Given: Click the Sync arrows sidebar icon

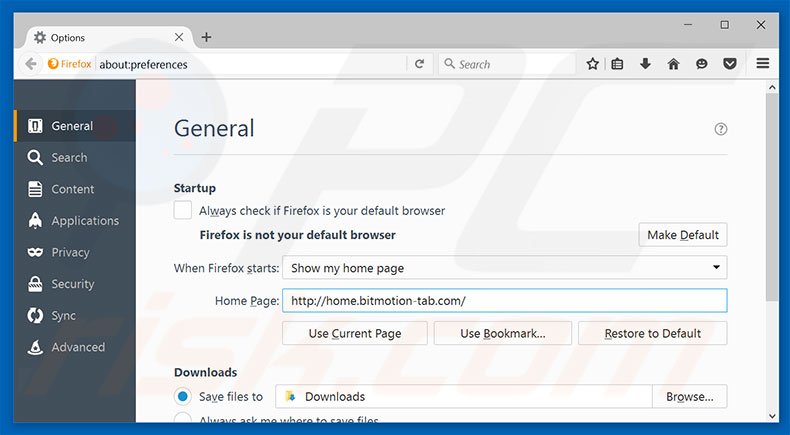Looking at the screenshot, I should (35, 316).
